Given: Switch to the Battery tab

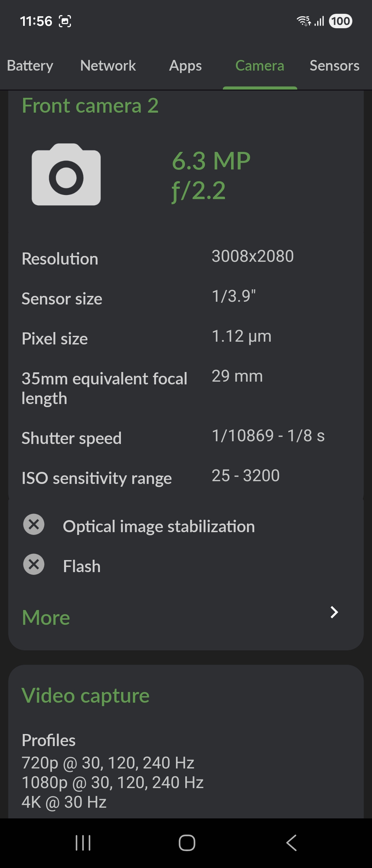Looking at the screenshot, I should click(x=30, y=65).
